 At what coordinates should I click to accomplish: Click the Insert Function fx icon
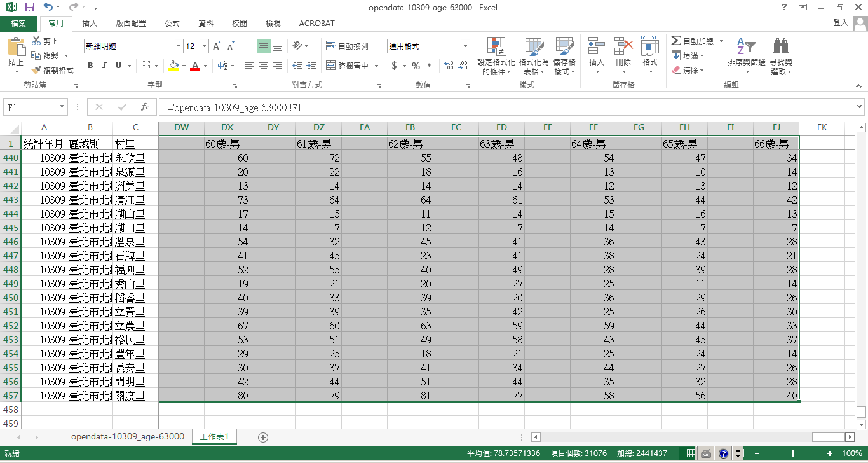[x=145, y=107]
